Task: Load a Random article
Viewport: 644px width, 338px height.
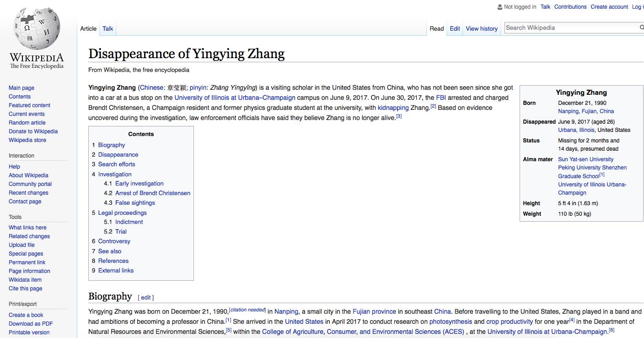Action: point(27,123)
